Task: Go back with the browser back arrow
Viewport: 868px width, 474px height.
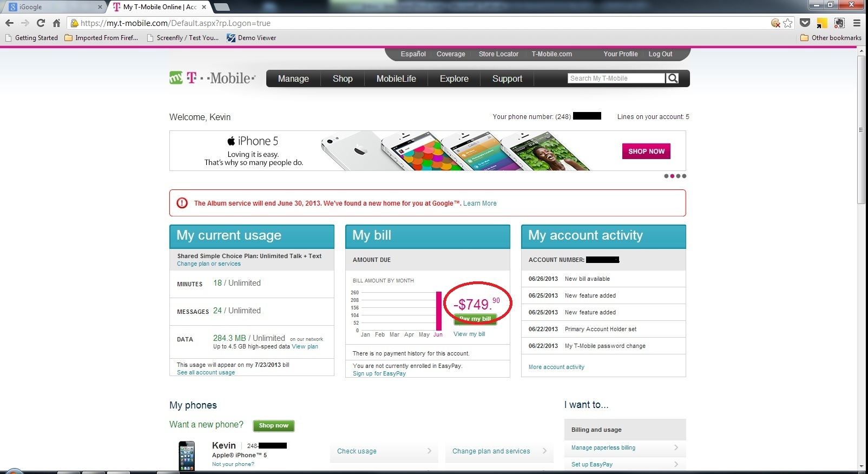Action: coord(9,23)
